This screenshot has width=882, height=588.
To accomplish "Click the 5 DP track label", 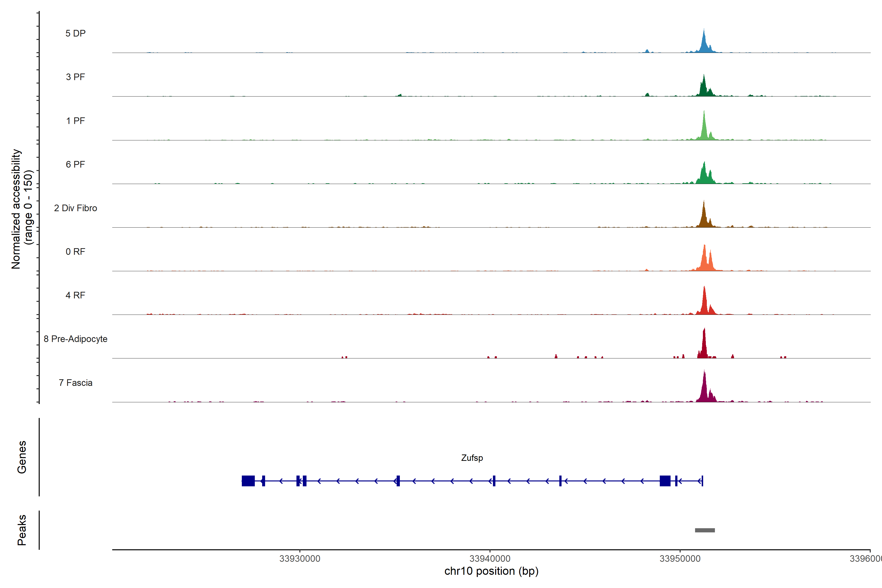I will (75, 33).
